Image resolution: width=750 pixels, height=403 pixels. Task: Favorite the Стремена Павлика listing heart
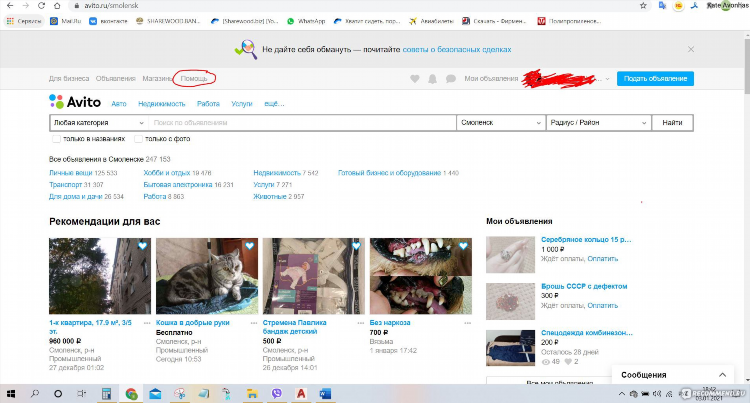coord(356,246)
